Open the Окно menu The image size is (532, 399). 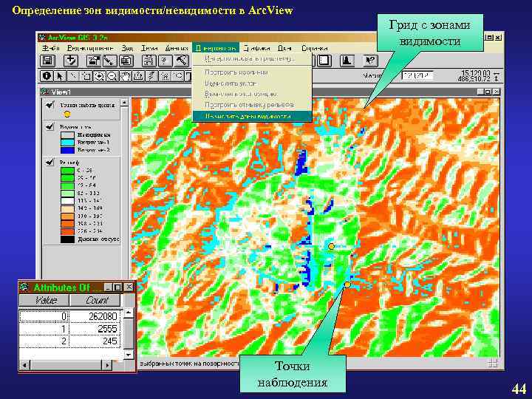point(284,49)
